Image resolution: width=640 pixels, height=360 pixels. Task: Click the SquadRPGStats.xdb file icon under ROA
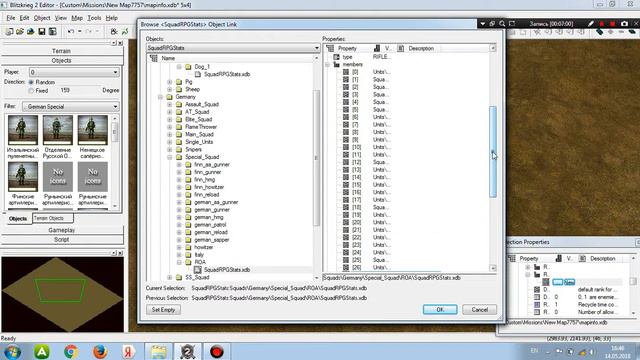pos(198,270)
